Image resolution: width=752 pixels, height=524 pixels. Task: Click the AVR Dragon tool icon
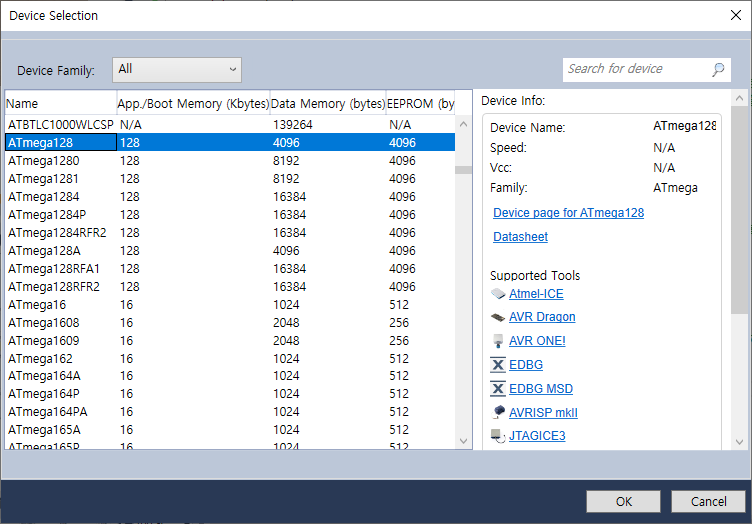[498, 317]
